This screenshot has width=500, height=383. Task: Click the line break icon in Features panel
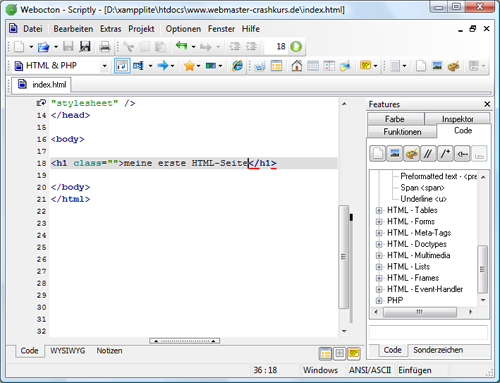coord(479,154)
